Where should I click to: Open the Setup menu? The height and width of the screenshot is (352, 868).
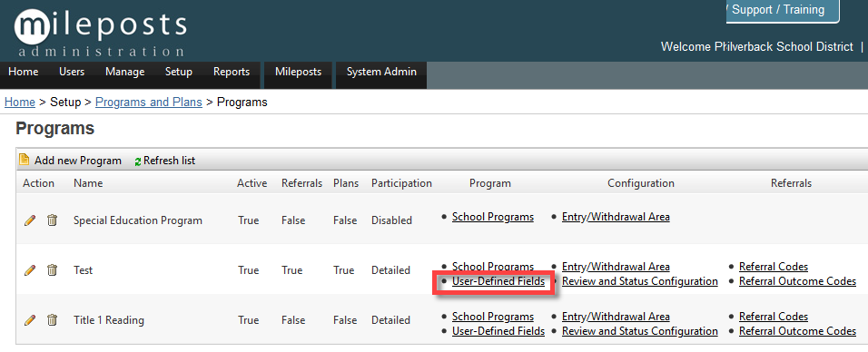click(x=178, y=72)
